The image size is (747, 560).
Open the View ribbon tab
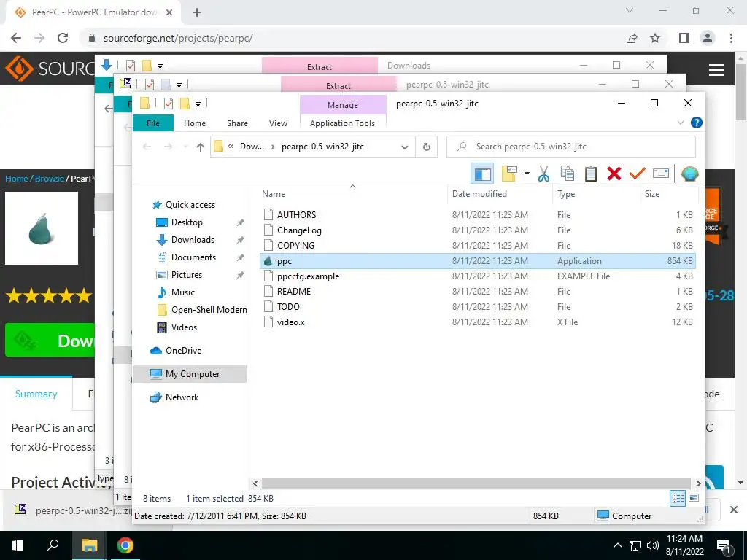tap(278, 123)
